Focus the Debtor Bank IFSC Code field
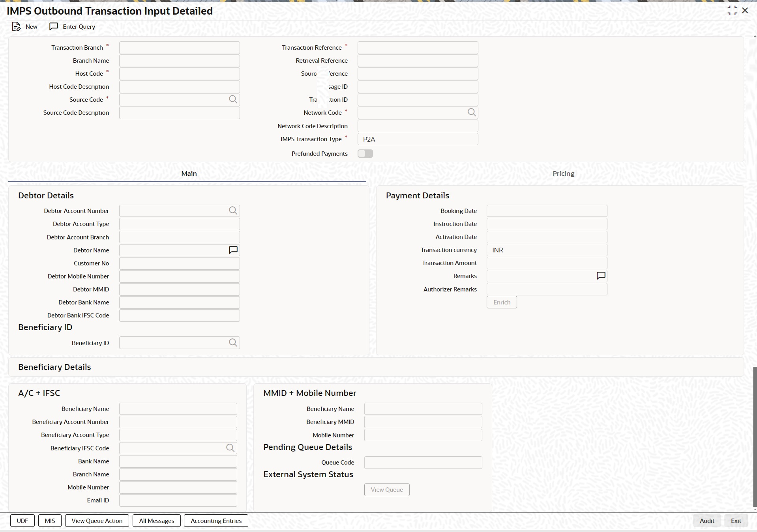This screenshot has width=757, height=532. point(180,315)
